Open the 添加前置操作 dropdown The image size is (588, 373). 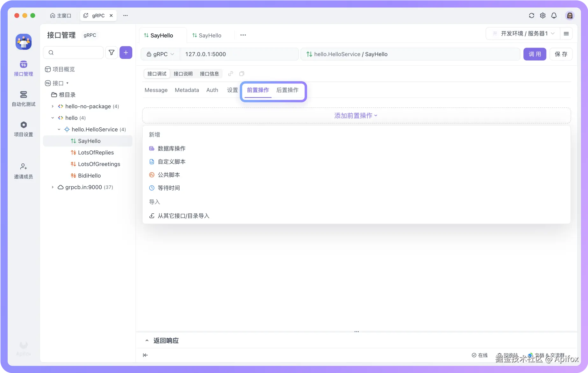356,115
